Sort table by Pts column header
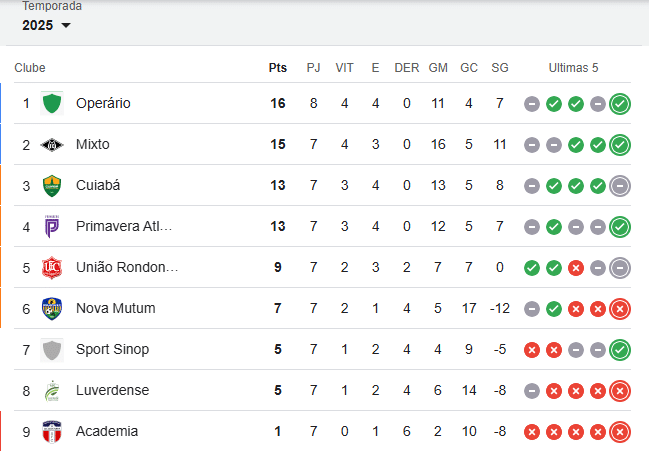Screen dimensions: 649x473 [278, 68]
